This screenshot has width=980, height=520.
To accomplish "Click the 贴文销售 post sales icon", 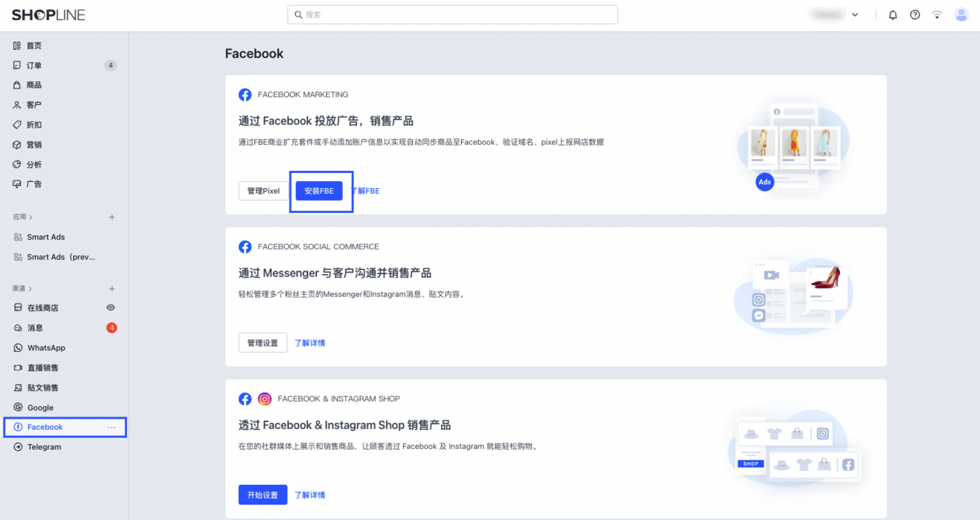I will coord(18,388).
